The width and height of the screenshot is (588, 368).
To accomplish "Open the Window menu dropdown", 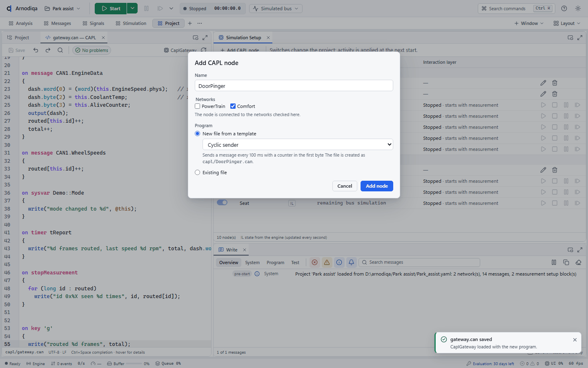I will point(529,23).
